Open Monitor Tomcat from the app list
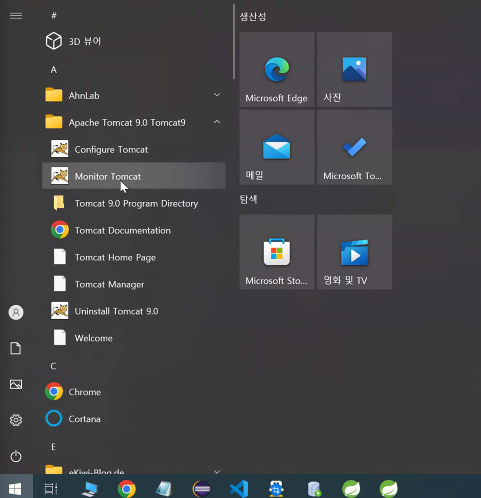This screenshot has width=481, height=498. [134, 176]
